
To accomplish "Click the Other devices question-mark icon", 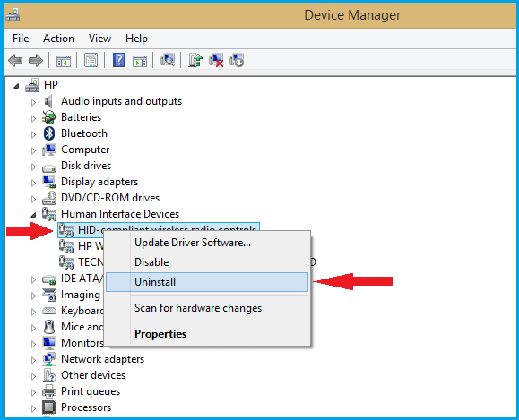I will (x=49, y=375).
